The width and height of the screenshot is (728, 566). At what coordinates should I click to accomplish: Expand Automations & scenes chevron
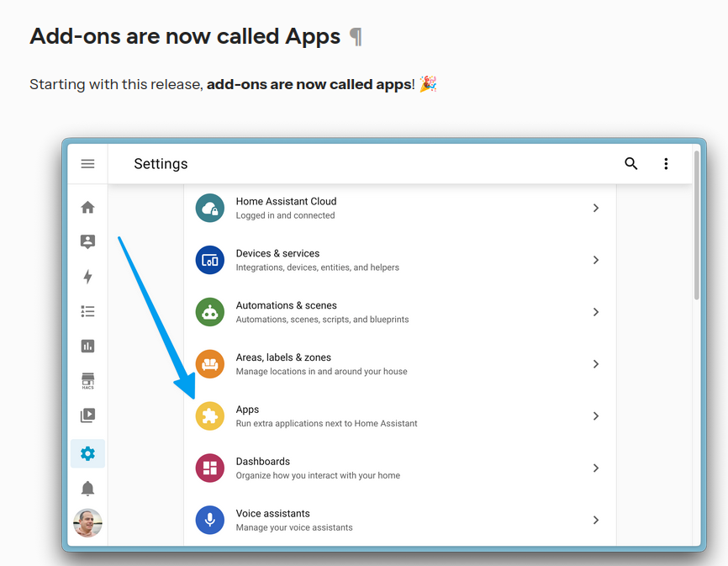(596, 312)
